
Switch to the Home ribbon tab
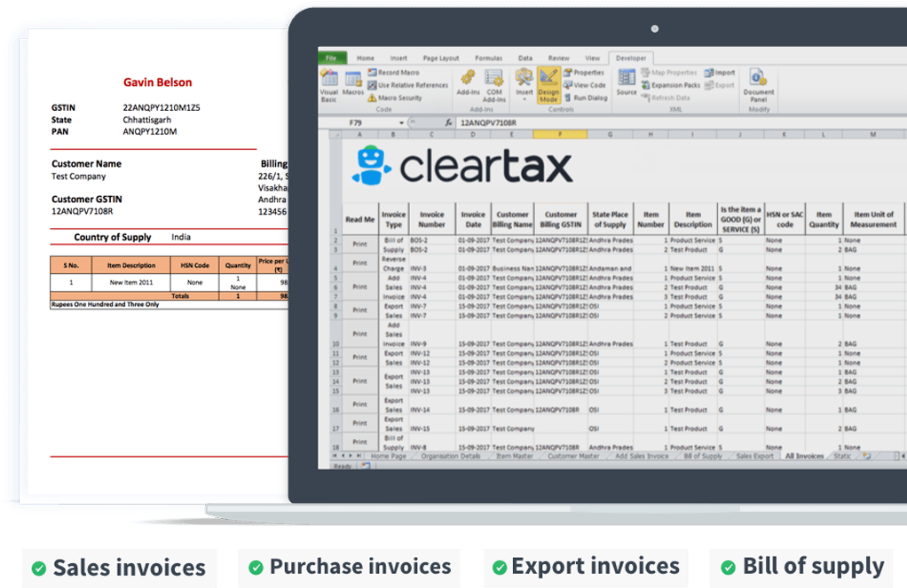[x=365, y=58]
